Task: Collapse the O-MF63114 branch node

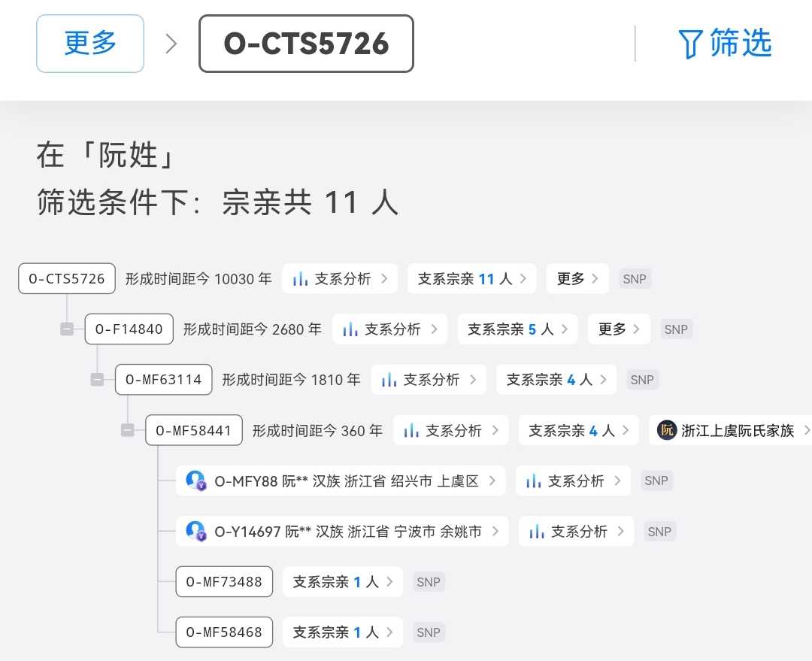Action: point(97,380)
